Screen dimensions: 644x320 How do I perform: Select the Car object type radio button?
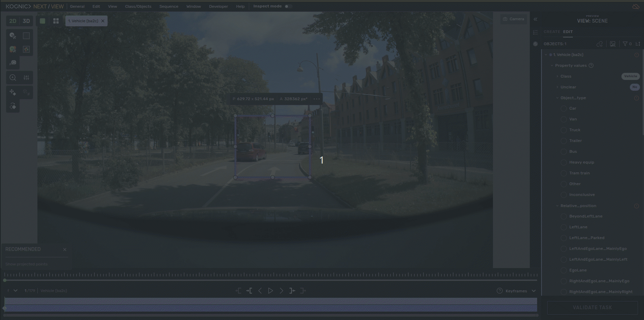(564, 108)
